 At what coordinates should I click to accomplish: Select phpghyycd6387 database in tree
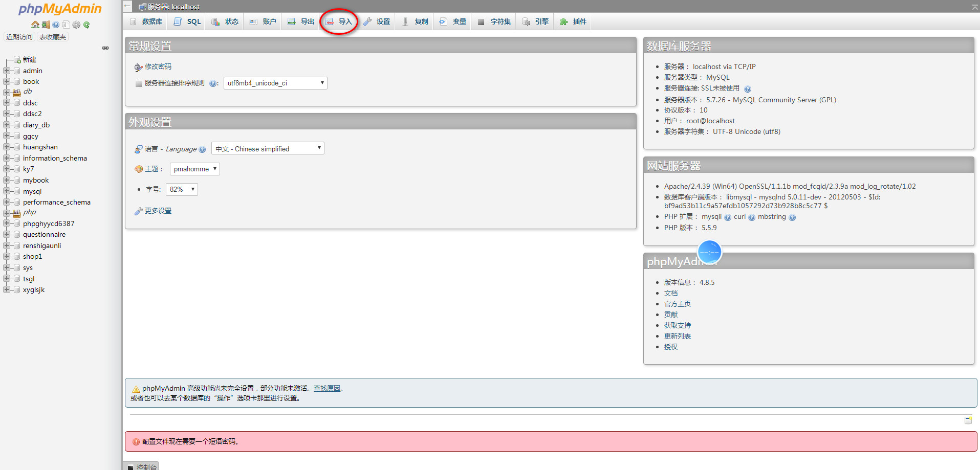point(49,223)
